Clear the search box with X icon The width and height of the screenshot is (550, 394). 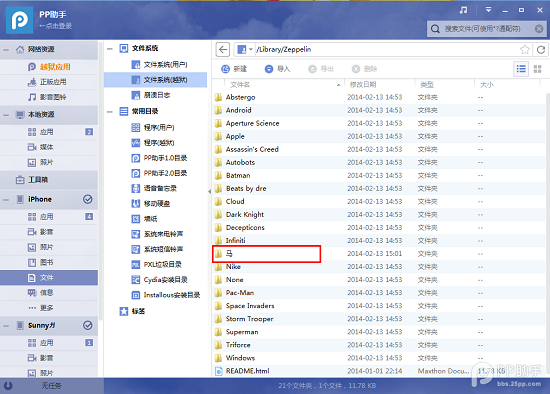click(x=539, y=29)
